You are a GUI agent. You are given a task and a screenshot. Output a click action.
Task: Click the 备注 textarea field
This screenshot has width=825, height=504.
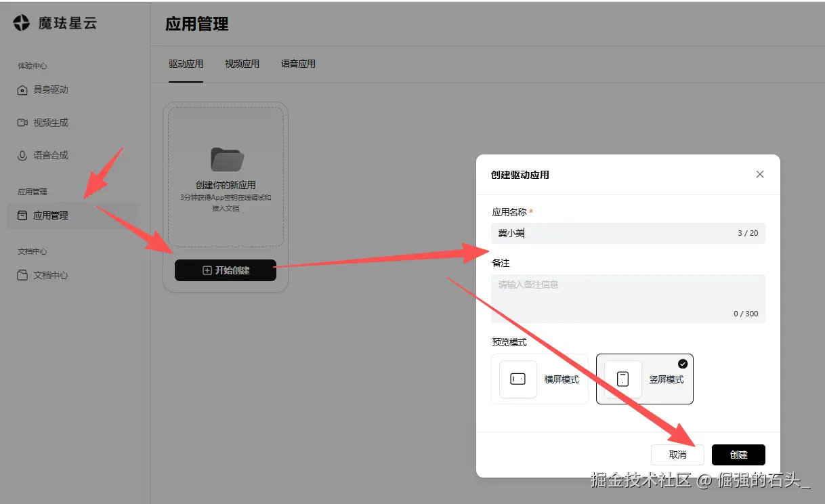pos(628,299)
